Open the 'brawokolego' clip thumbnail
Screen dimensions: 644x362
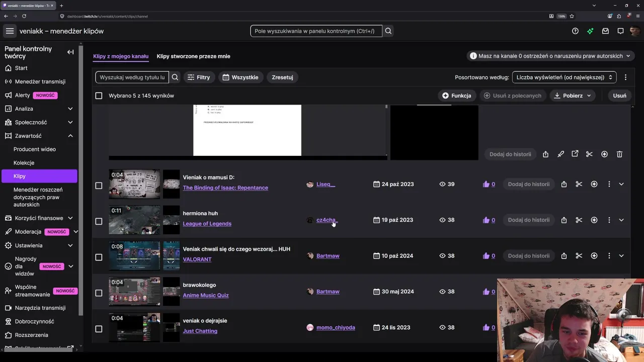tap(135, 292)
